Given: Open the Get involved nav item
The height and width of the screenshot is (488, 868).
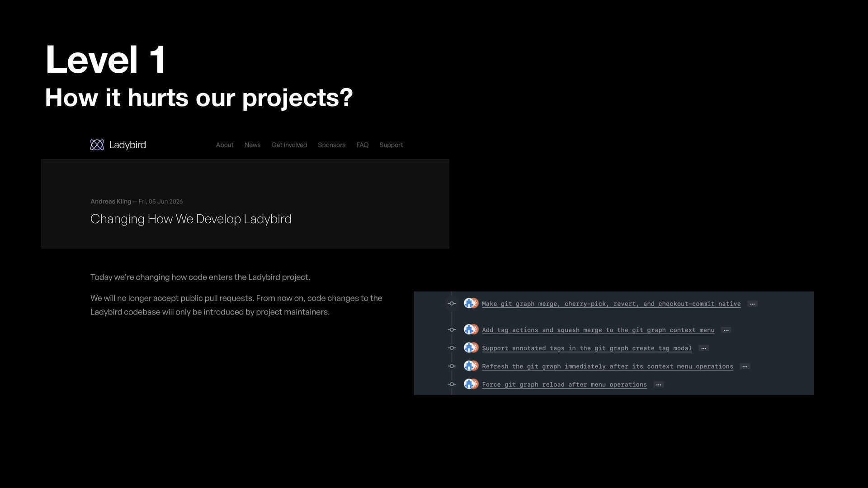Looking at the screenshot, I should pos(289,145).
